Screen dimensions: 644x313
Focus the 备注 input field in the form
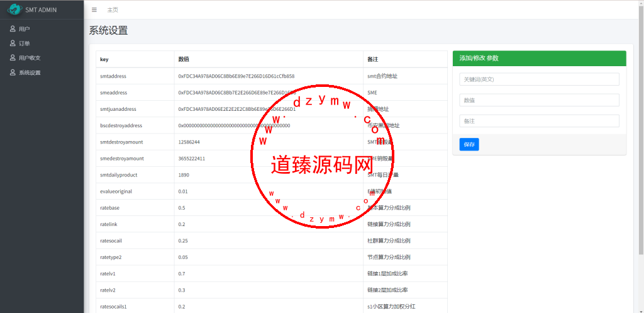tap(539, 121)
